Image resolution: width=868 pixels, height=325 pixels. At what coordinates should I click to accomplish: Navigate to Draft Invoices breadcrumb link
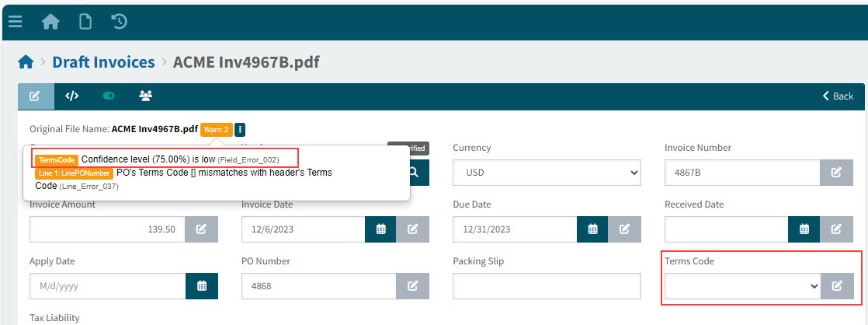[x=103, y=62]
